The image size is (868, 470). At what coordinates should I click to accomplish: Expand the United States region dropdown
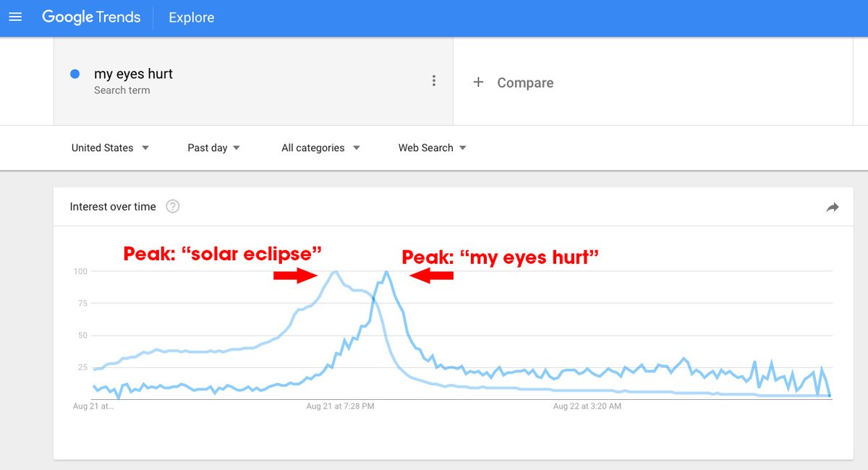click(x=110, y=148)
